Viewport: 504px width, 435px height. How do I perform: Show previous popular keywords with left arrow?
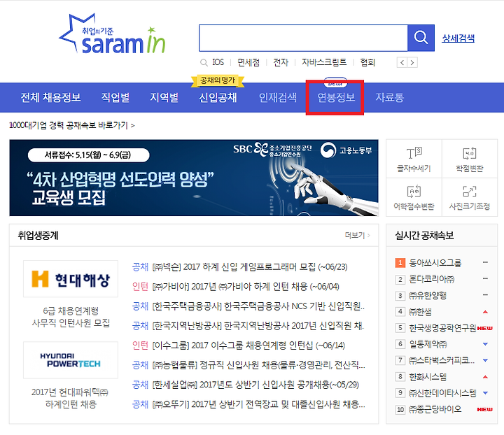tap(402, 62)
